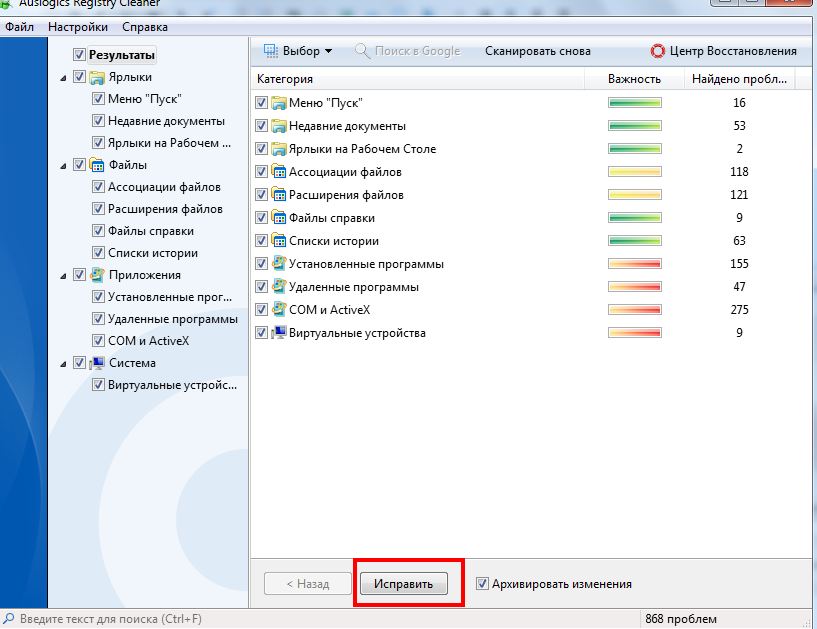The width and height of the screenshot is (817, 629).
Task: Collapse the Файлы tree node
Action: [64, 166]
